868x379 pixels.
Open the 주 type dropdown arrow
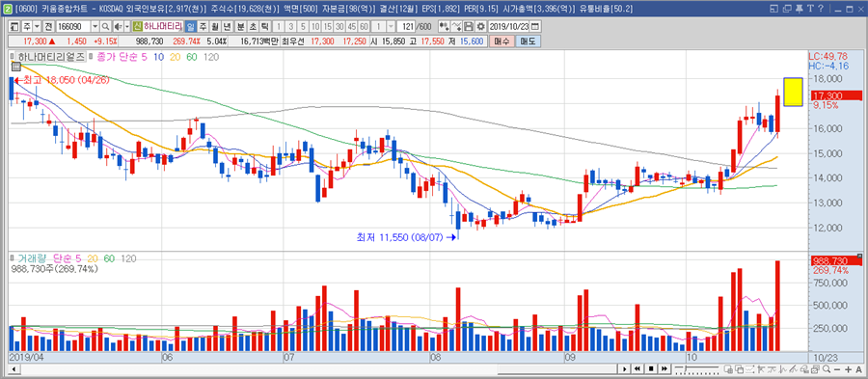[x=37, y=27]
